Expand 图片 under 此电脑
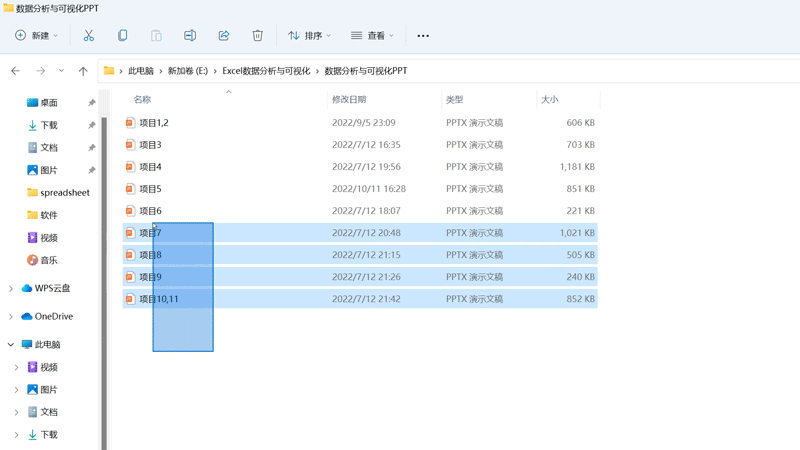The height and width of the screenshot is (450, 800). (x=16, y=390)
